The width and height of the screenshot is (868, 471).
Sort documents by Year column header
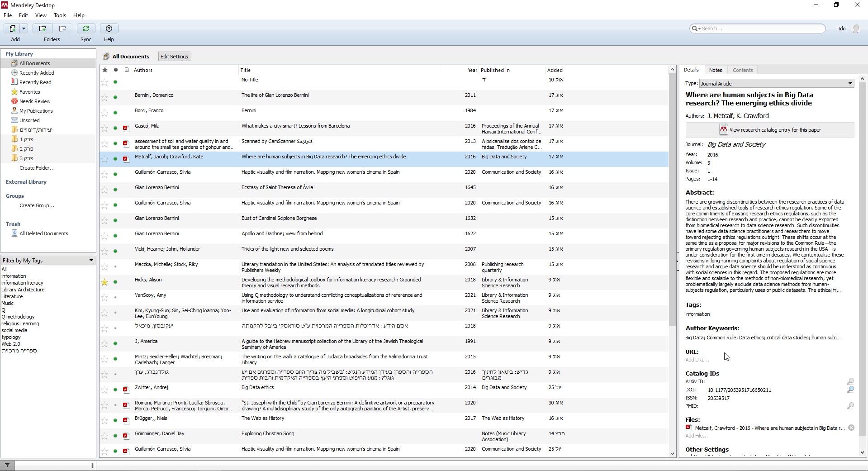coord(472,70)
